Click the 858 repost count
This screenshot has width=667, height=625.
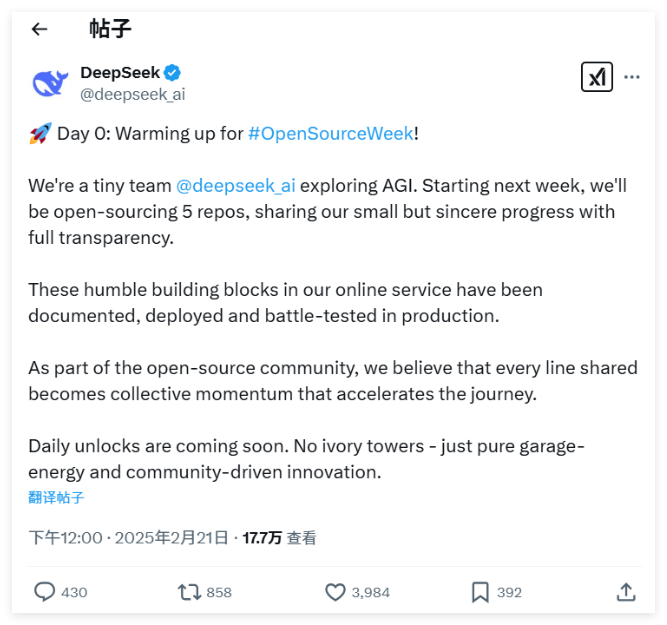click(x=219, y=592)
